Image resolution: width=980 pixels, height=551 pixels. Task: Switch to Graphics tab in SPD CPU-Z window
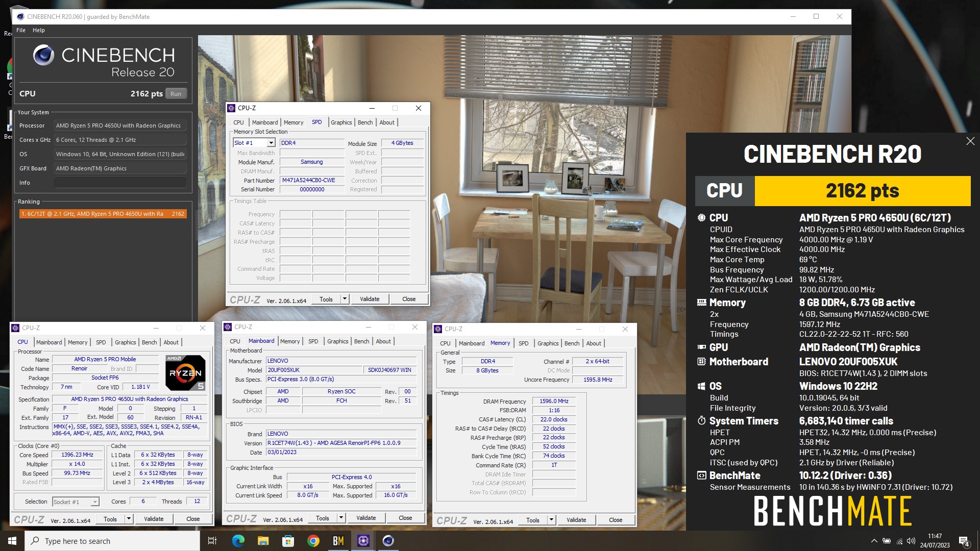pos(341,122)
